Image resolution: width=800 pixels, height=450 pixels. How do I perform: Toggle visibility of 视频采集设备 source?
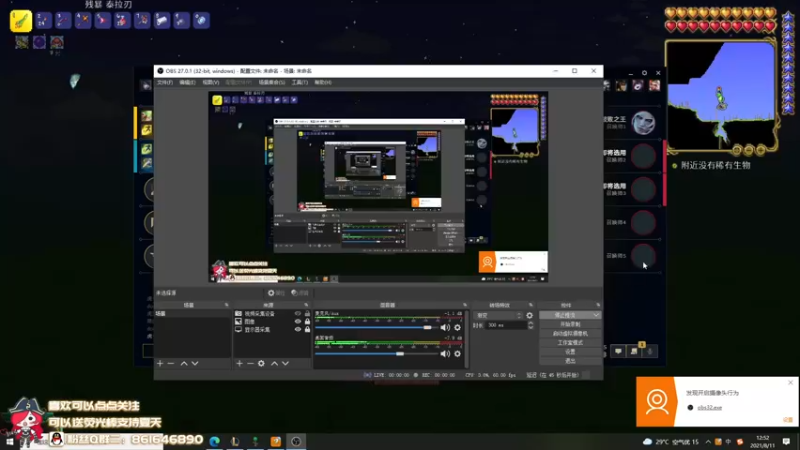click(x=298, y=314)
